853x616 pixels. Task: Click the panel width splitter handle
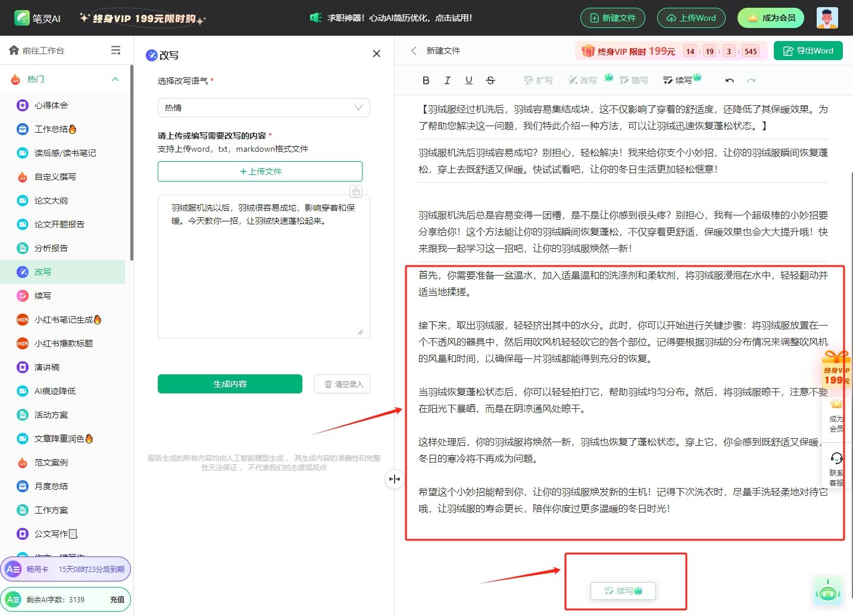point(394,479)
